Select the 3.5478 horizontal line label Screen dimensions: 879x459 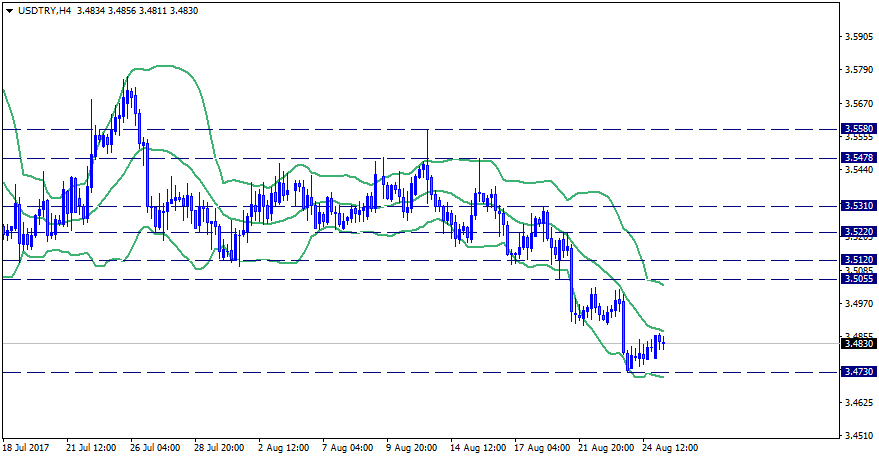point(859,158)
